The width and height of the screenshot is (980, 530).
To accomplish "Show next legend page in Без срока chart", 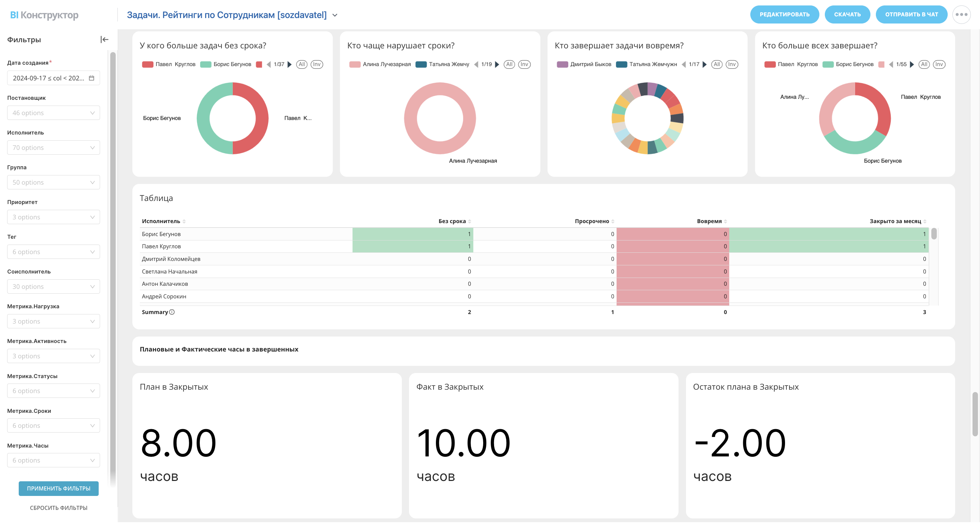I will (290, 64).
